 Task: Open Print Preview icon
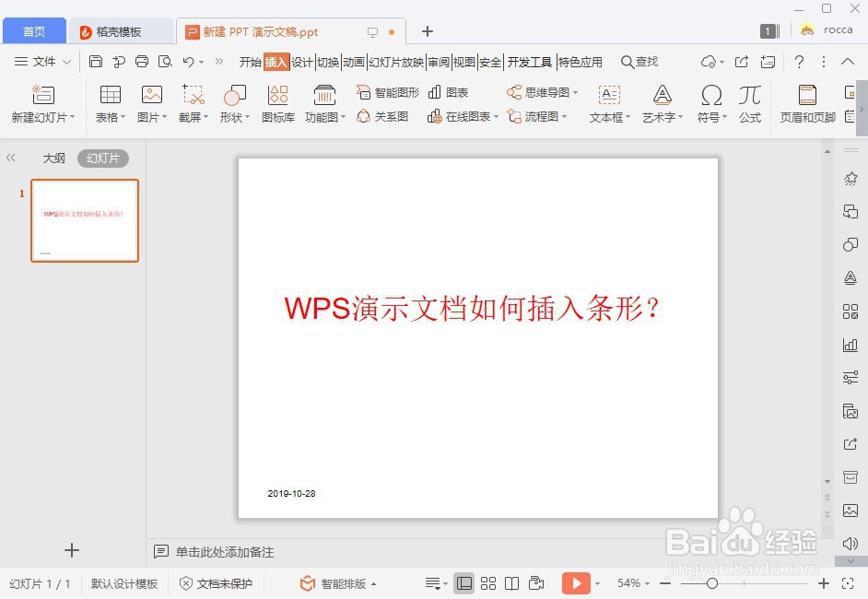pos(165,62)
